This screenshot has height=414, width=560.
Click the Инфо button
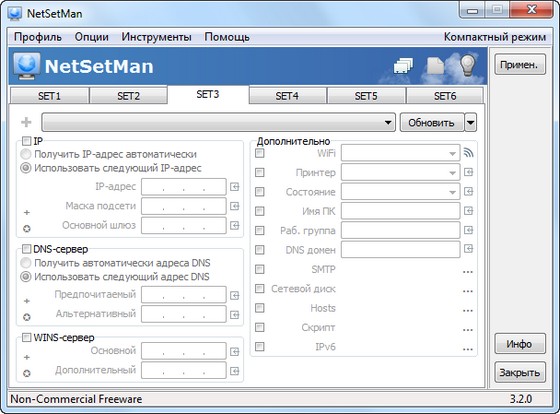point(520,344)
